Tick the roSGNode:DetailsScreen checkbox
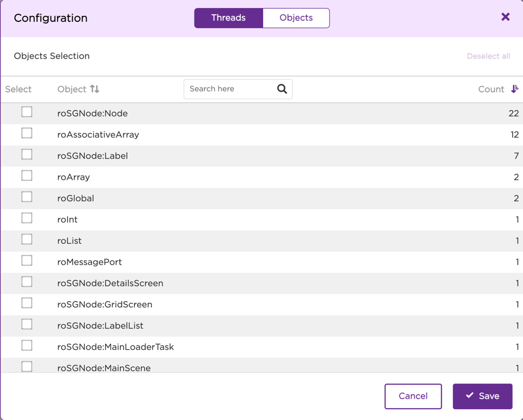This screenshot has width=523, height=420. click(x=27, y=282)
